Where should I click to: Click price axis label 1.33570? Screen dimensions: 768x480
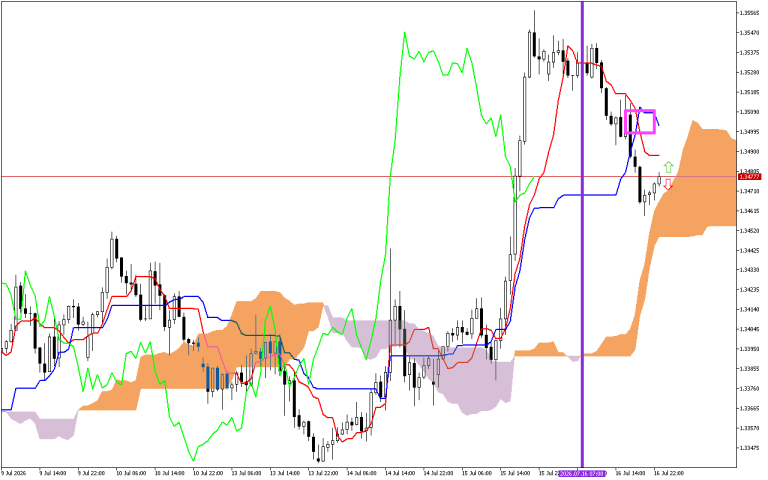click(x=749, y=428)
